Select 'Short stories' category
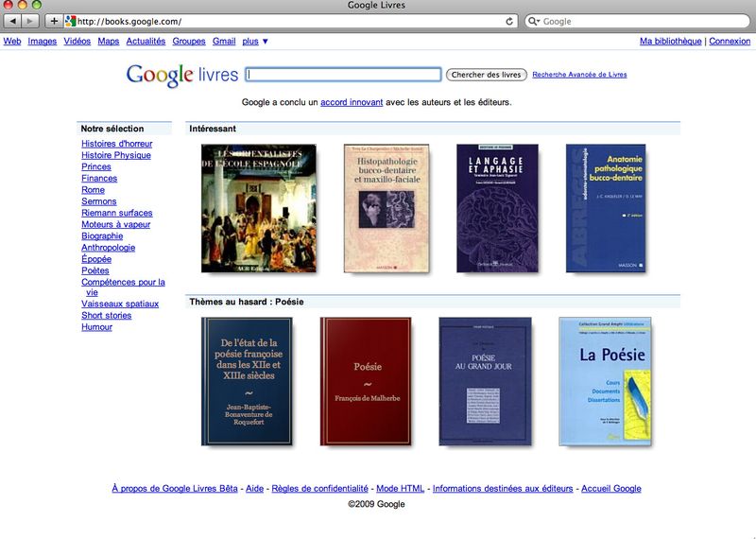The width and height of the screenshot is (756, 539). click(x=106, y=316)
